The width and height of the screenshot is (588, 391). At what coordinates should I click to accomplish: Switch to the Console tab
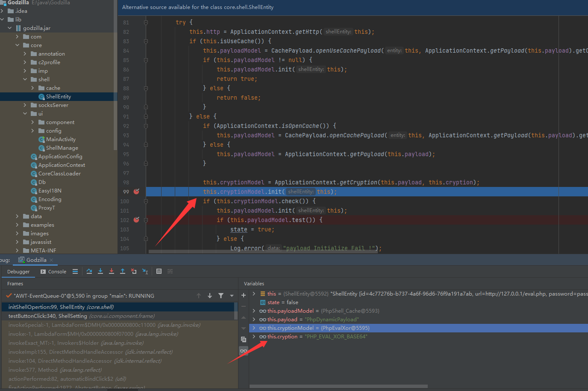[x=53, y=272]
